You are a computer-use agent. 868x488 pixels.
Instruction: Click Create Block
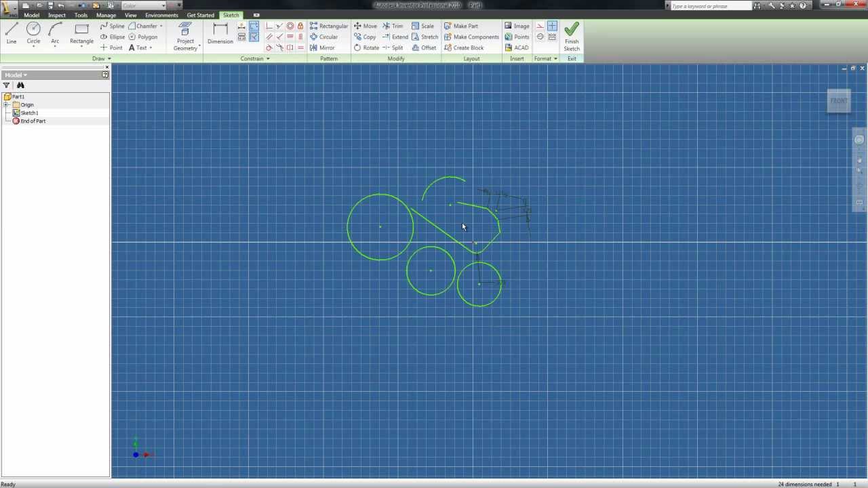464,47
